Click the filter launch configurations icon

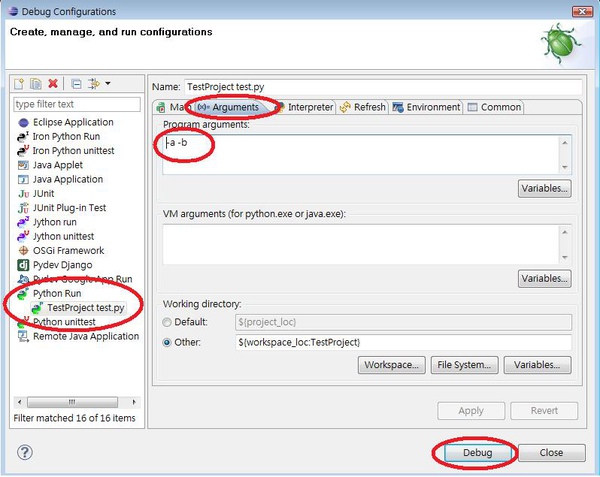(x=94, y=83)
